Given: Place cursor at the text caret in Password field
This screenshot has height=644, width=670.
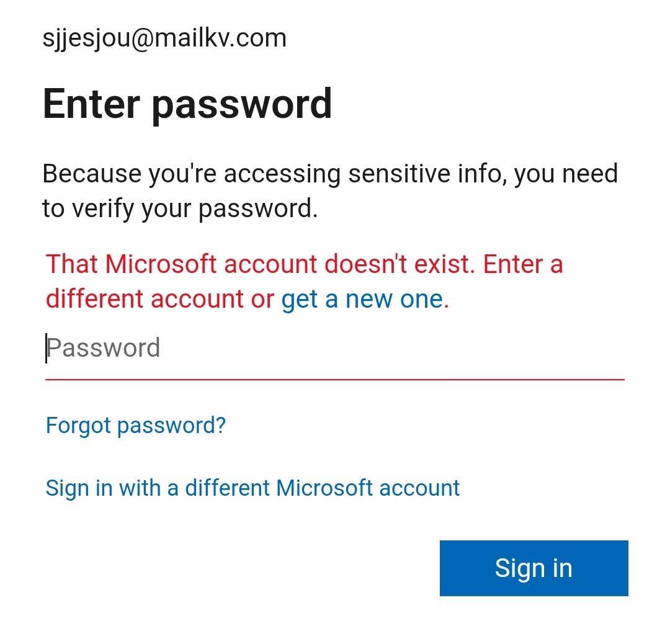Looking at the screenshot, I should point(46,348).
